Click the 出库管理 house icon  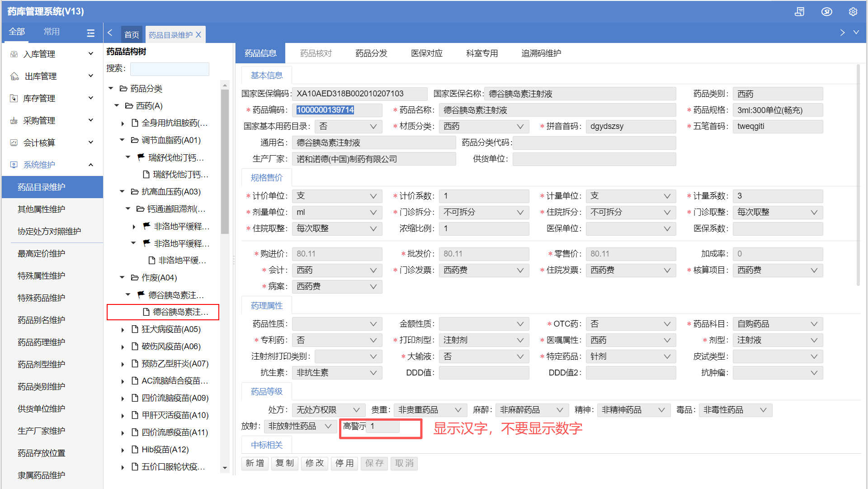point(14,76)
